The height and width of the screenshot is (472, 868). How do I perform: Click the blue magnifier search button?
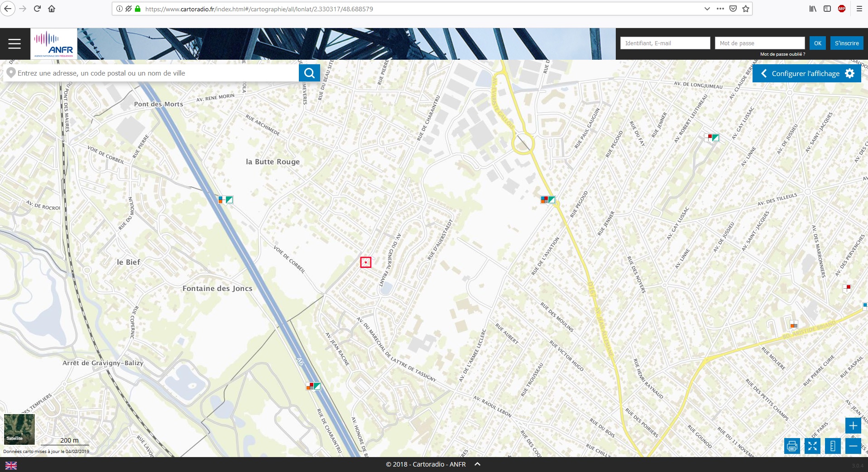tap(309, 73)
